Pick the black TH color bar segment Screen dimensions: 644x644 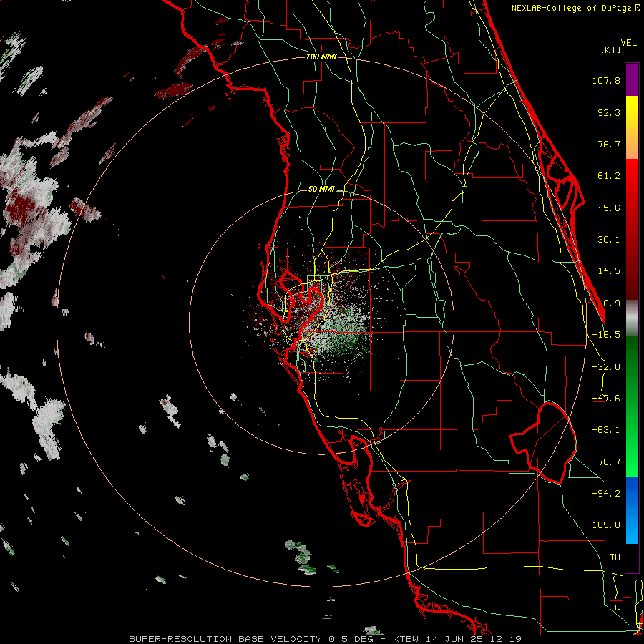pyautogui.click(x=632, y=558)
